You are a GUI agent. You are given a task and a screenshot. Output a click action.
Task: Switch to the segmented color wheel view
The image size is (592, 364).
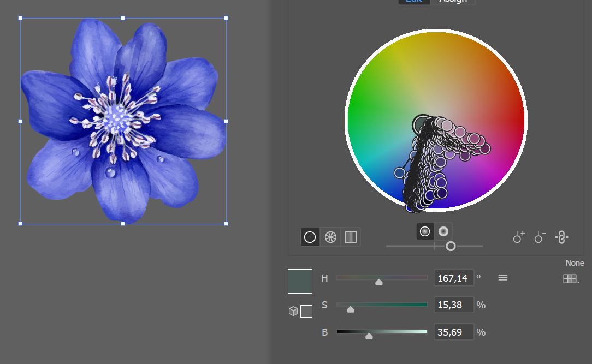coord(330,237)
